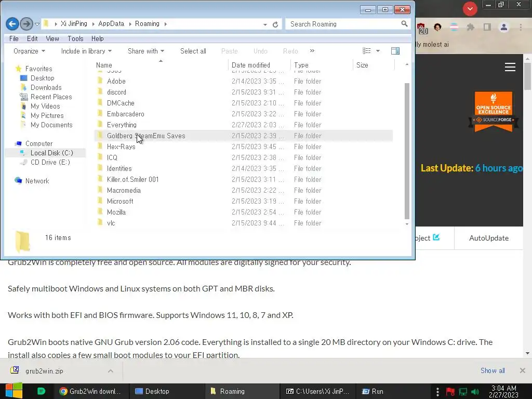
Task: Open the view options dropdown arrow
Action: click(x=378, y=51)
